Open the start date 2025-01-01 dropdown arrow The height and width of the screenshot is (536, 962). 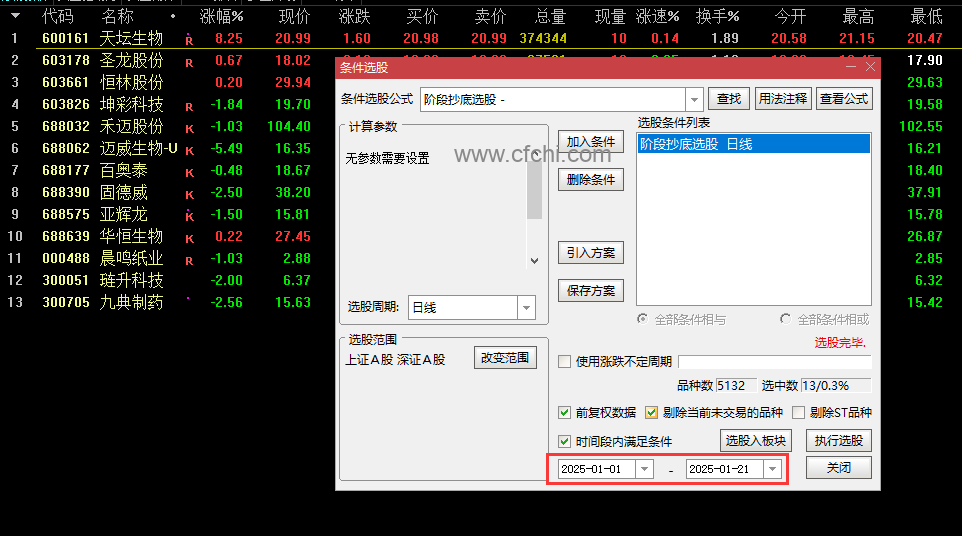[644, 469]
